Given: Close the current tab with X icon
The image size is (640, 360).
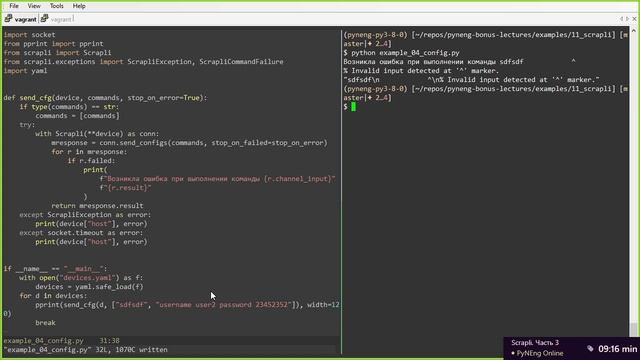Looking at the screenshot, I should click(x=634, y=19).
